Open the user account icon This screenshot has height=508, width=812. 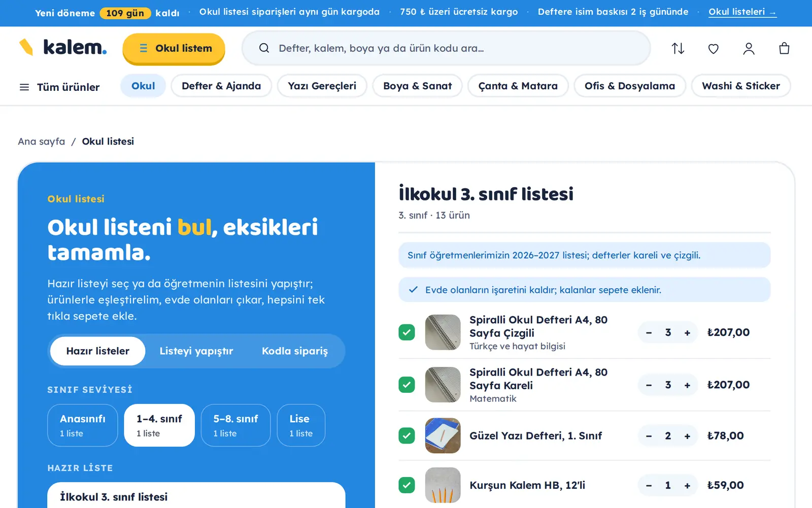[x=749, y=48]
